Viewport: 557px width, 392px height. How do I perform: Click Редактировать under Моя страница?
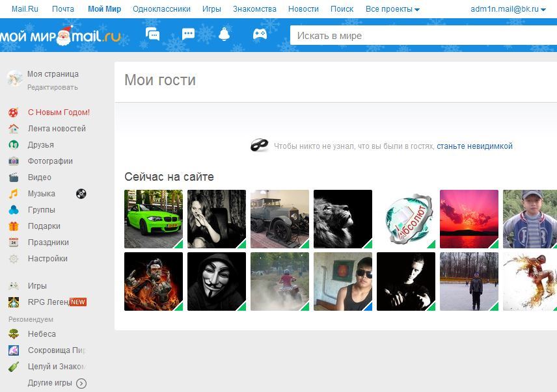point(53,87)
